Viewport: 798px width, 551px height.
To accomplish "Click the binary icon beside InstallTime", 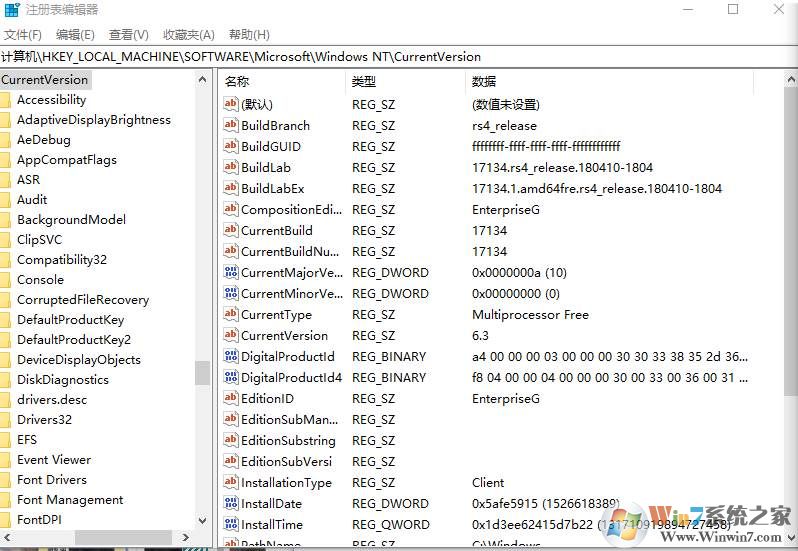I will click(x=231, y=524).
